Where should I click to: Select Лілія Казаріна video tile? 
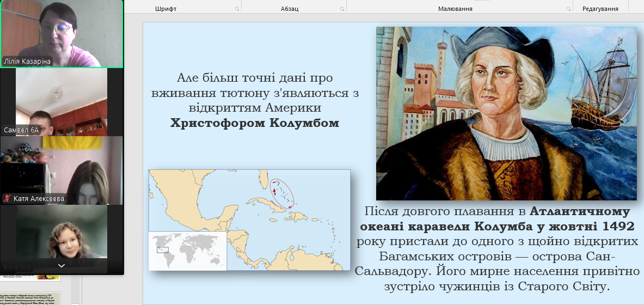pyautogui.click(x=62, y=34)
